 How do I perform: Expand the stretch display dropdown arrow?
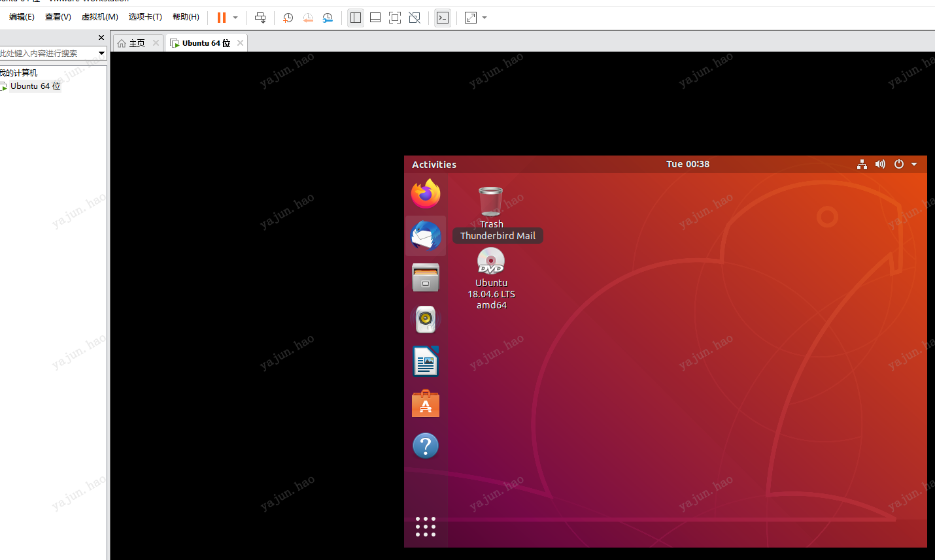pyautogui.click(x=484, y=18)
